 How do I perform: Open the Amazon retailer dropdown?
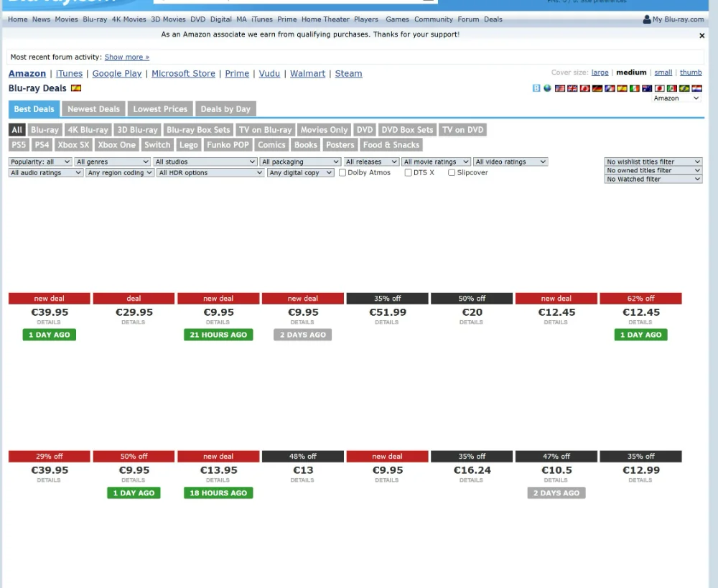tap(676, 98)
